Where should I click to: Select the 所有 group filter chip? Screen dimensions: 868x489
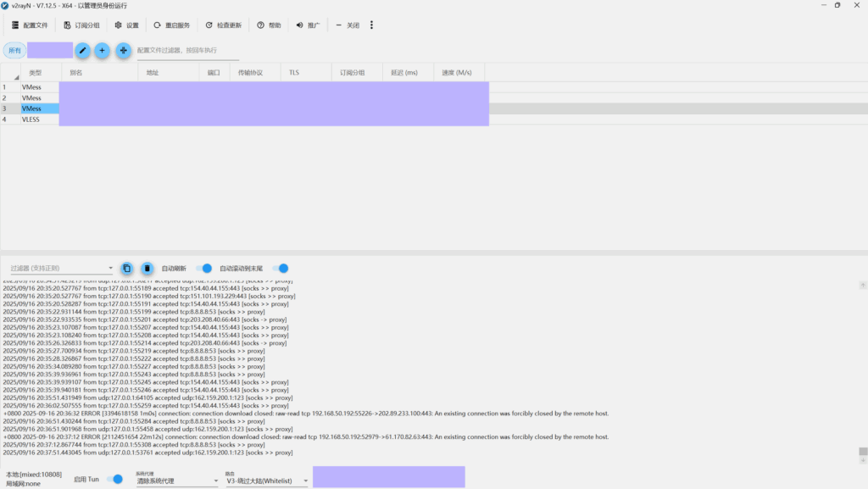[x=14, y=51]
